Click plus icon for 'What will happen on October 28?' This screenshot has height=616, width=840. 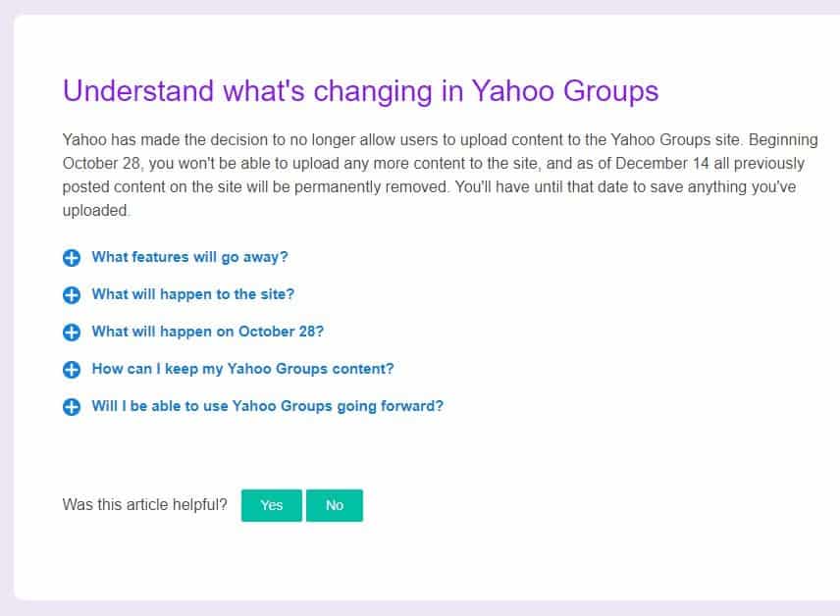pos(71,333)
